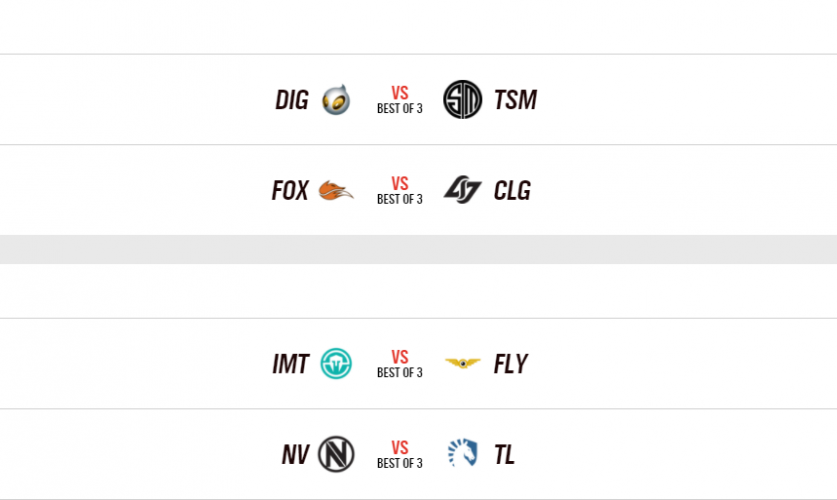Click the FlyQuest winged logo
Image resolution: width=837 pixels, height=500 pixels.
pos(462,364)
